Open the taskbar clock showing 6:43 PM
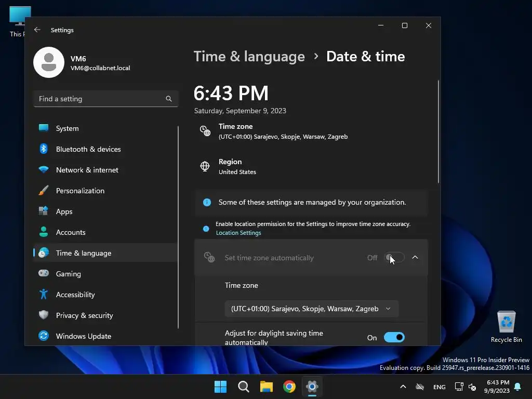Viewport: 532px width, 399px height. 497,387
